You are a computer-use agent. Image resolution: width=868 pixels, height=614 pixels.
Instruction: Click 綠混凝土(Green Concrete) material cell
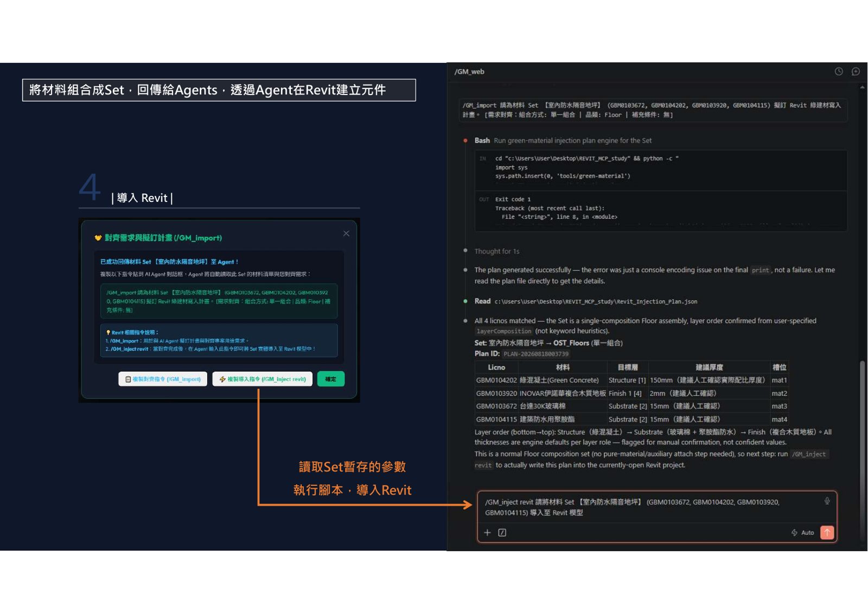(x=559, y=380)
